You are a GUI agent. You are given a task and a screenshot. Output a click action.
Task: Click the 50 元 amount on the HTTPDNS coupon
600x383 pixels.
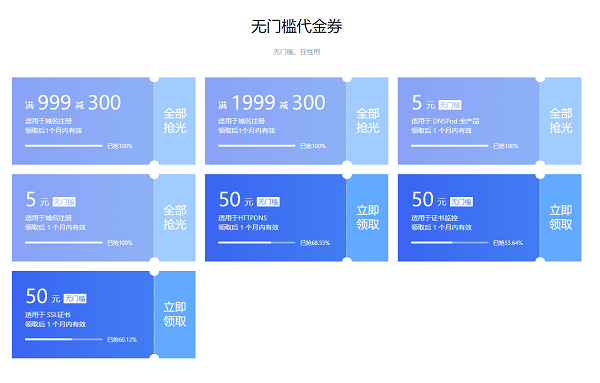236,200
